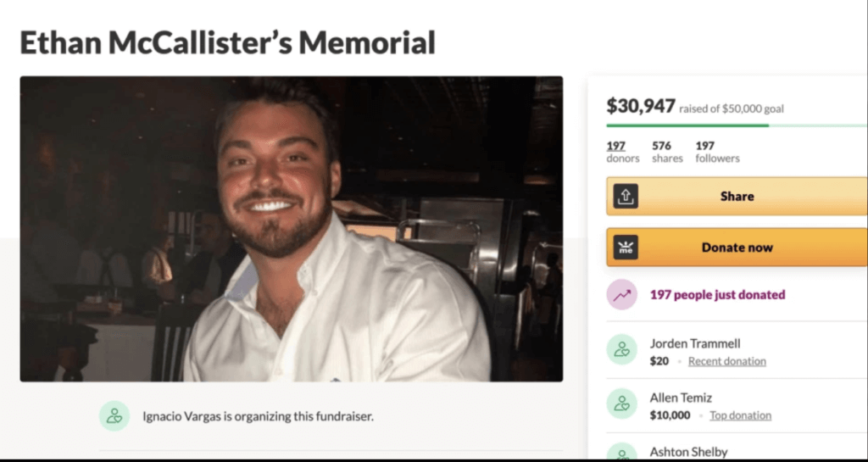Click the Ethan McCallister's Memorial title
This screenshot has height=462, width=868.
227,43
